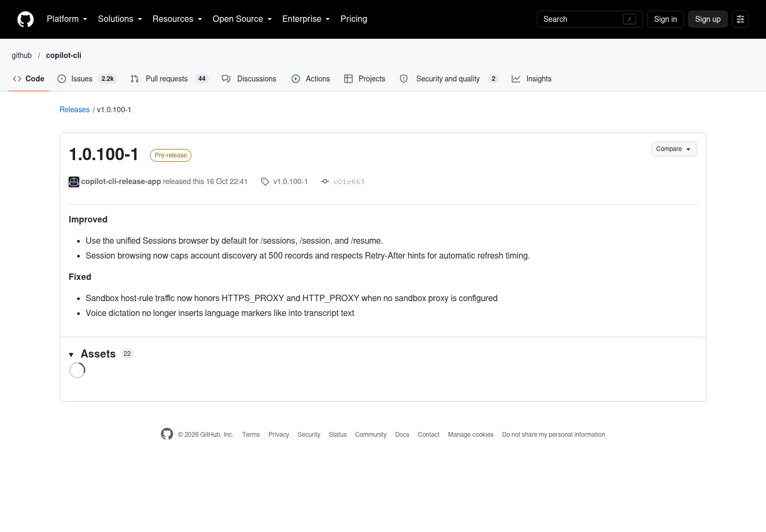This screenshot has height=532, width=766.
Task: Click the Security shield icon
Action: pyautogui.click(x=404, y=79)
